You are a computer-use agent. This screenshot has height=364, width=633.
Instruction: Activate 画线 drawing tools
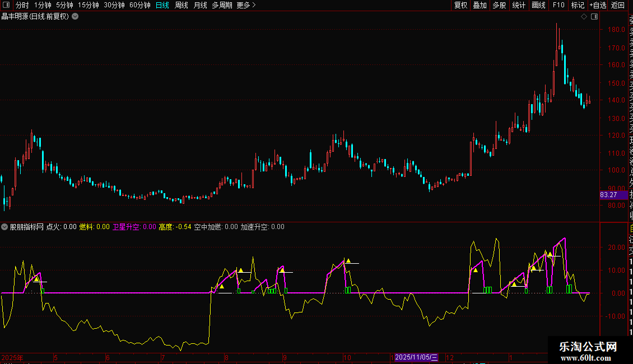(x=538, y=5)
